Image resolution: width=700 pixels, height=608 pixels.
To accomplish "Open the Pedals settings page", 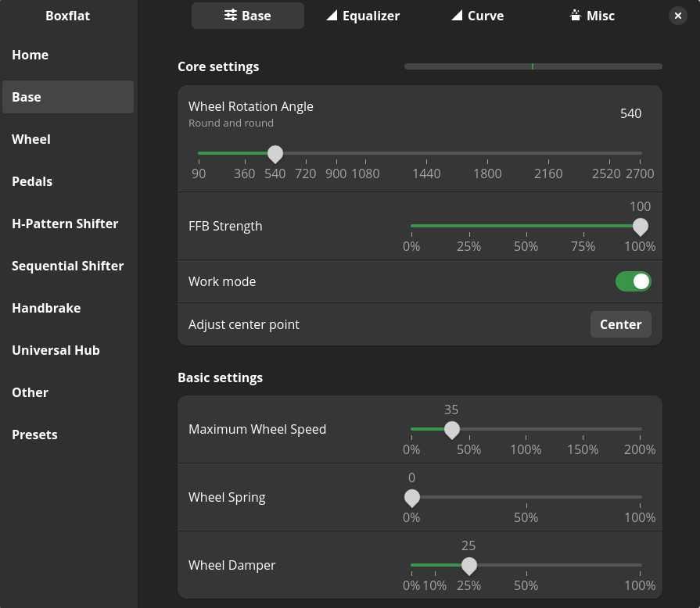I will pos(32,181).
